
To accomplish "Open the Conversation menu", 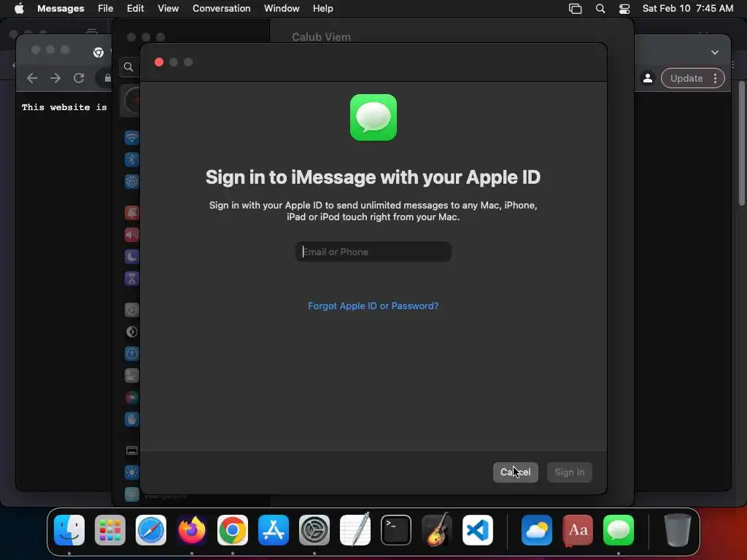I will point(222,8).
